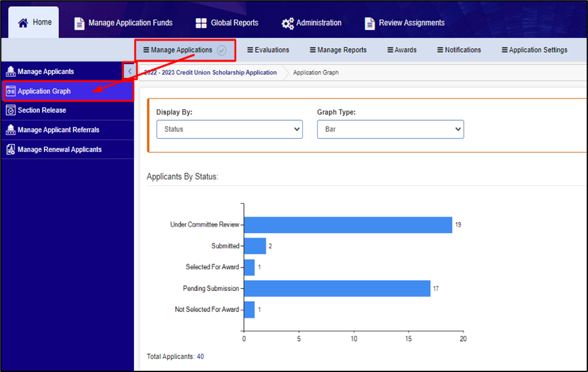Click the Pending Submission bar
The width and height of the screenshot is (588, 372).
point(337,288)
